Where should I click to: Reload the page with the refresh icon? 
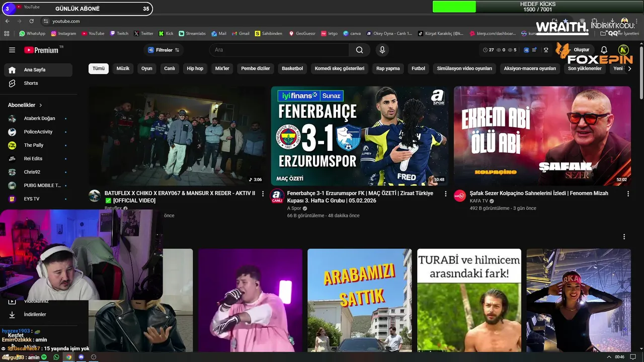tap(32, 21)
